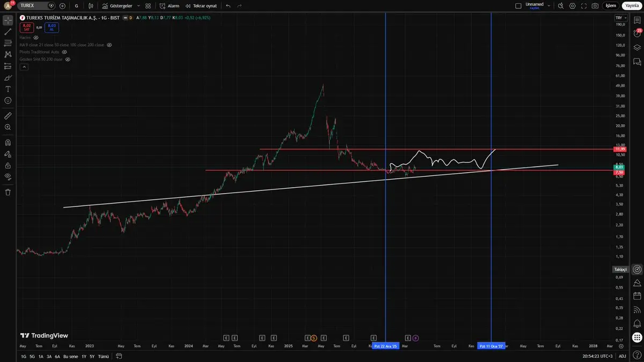Open the emoji/icons tool
Image resolution: width=644 pixels, height=362 pixels.
coord(8,100)
